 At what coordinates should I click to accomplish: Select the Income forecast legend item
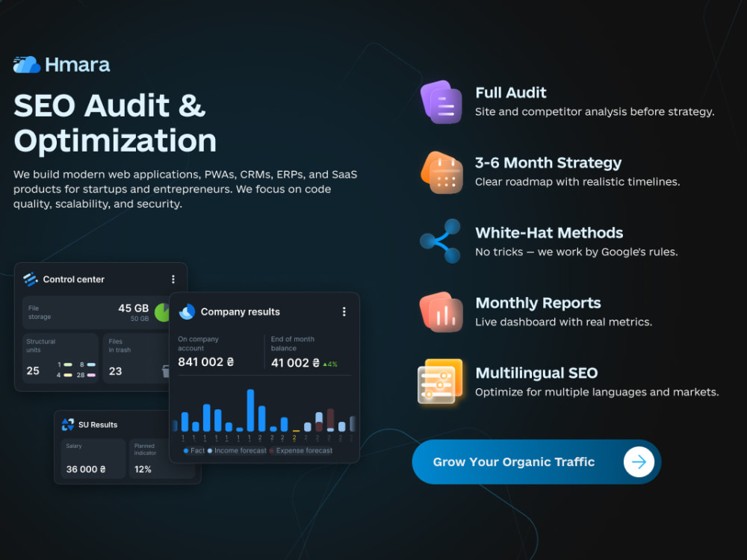[237, 450]
